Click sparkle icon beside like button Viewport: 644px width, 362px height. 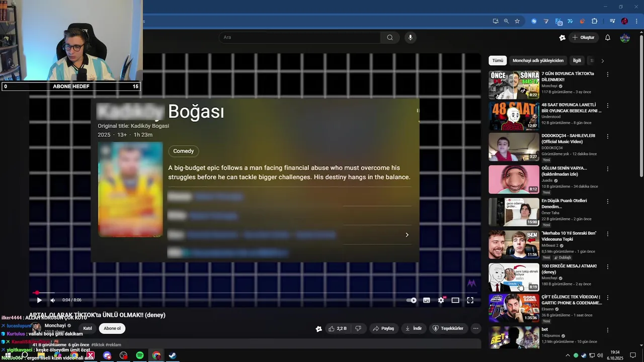[x=318, y=329]
